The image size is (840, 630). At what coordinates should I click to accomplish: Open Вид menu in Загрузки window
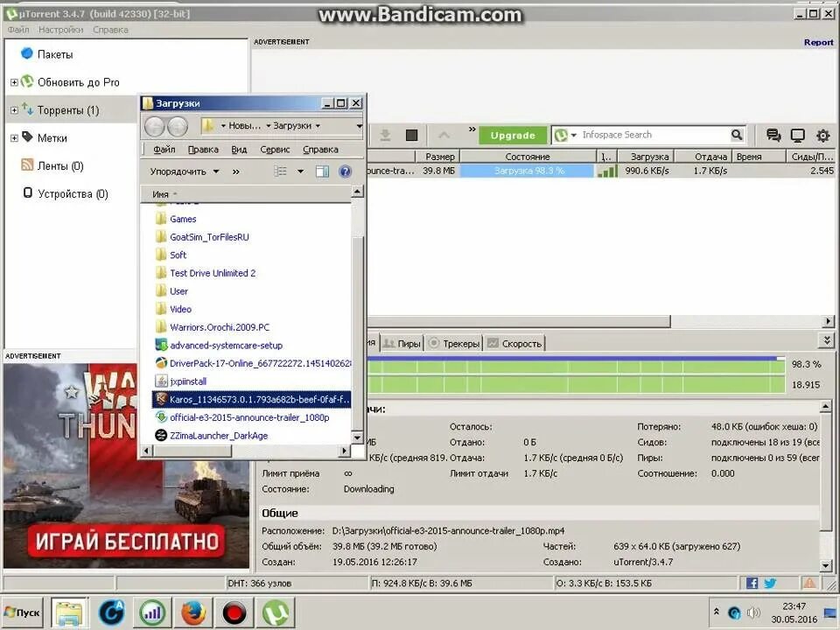pyautogui.click(x=239, y=150)
